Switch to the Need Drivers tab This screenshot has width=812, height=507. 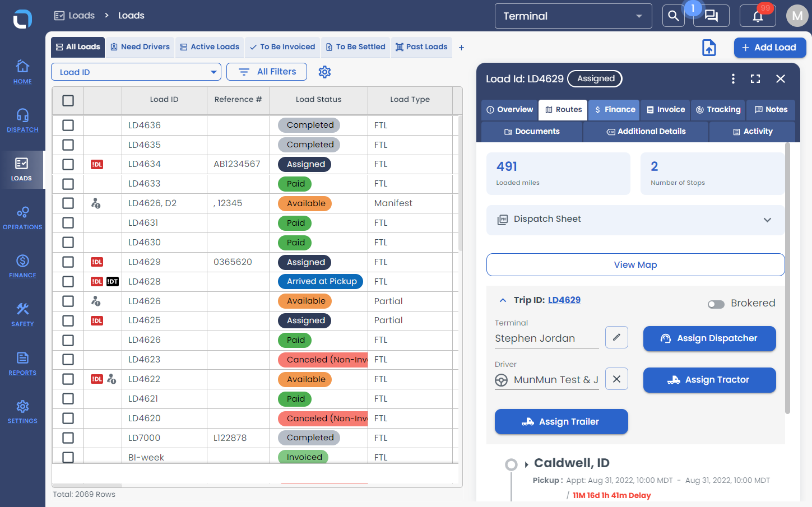(140, 47)
